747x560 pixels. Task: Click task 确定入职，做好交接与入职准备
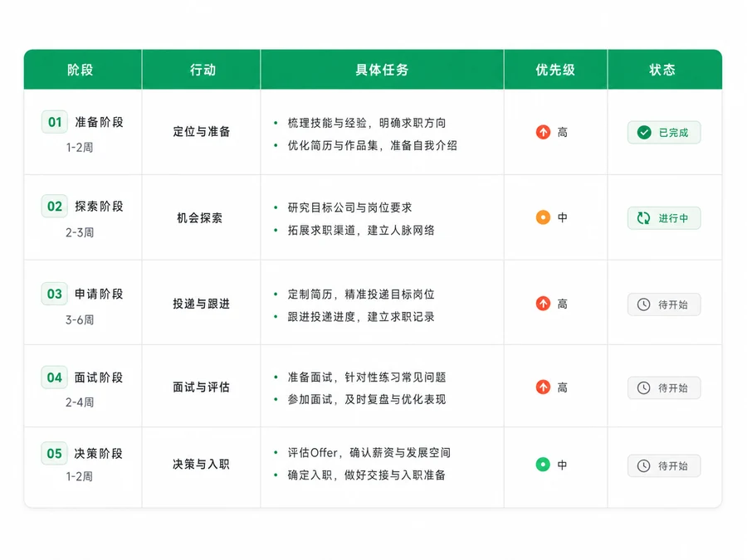click(x=367, y=475)
